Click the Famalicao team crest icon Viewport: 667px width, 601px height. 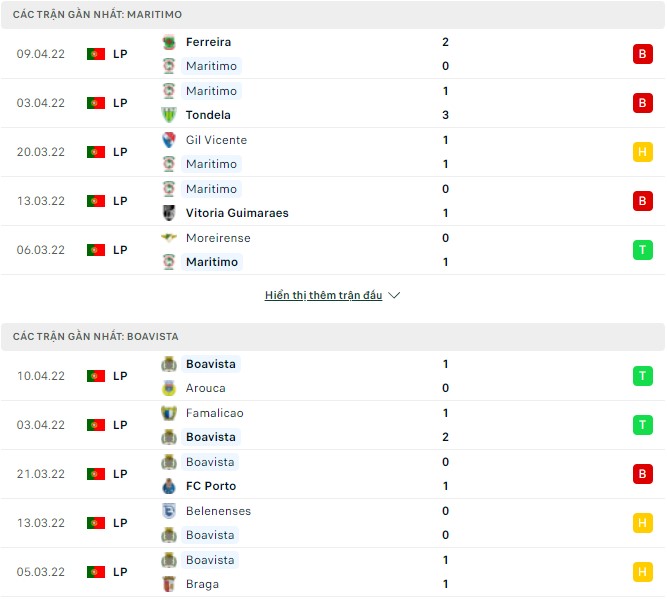point(168,413)
